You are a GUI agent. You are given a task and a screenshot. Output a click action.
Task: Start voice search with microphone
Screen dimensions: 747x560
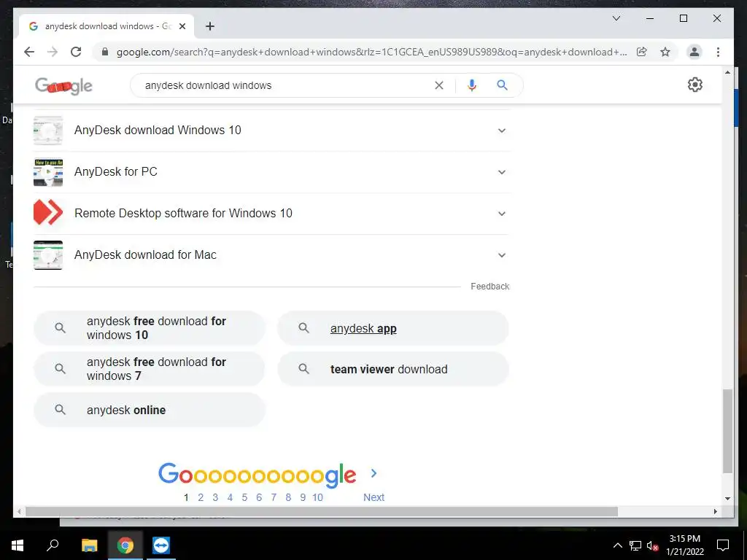pos(472,85)
